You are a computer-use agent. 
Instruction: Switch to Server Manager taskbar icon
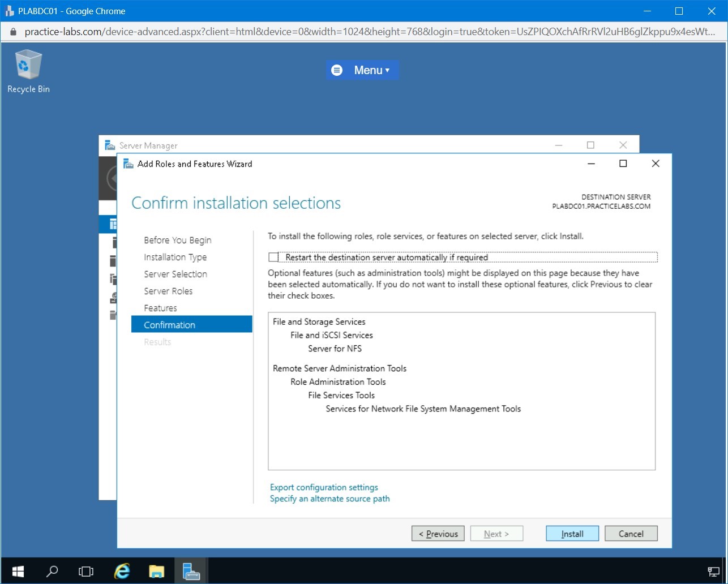[191, 571]
